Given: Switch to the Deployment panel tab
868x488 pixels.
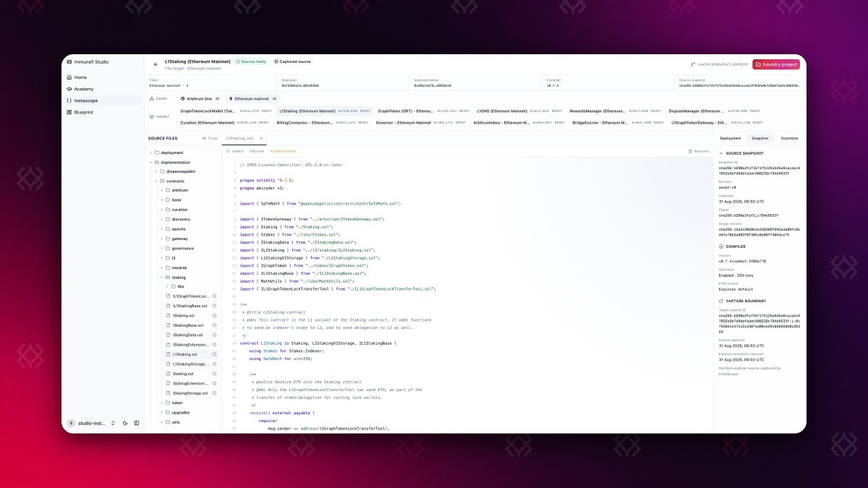Looking at the screenshot, I should (731, 137).
